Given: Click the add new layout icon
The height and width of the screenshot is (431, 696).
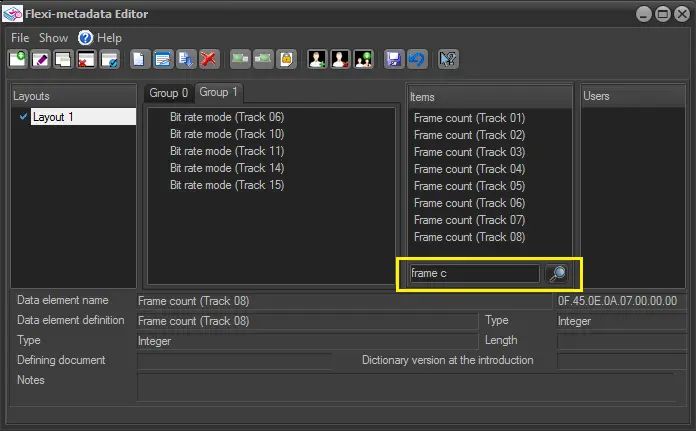Looking at the screenshot, I should coord(18,59).
